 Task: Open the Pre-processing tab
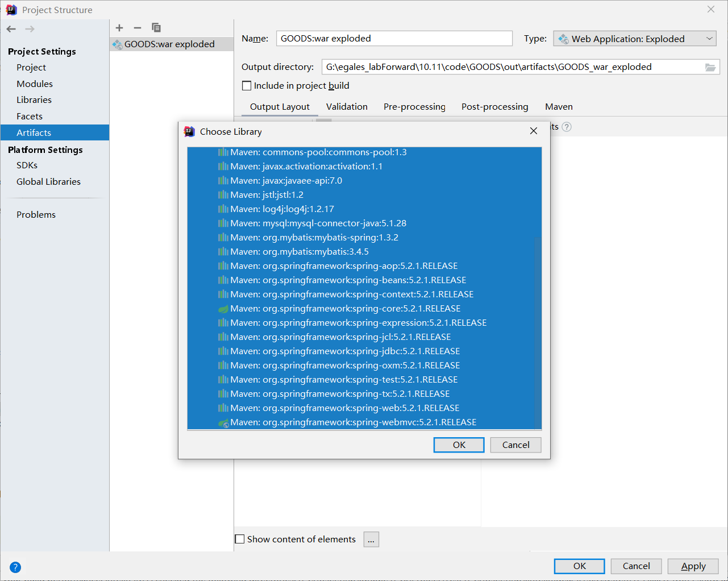coord(414,107)
